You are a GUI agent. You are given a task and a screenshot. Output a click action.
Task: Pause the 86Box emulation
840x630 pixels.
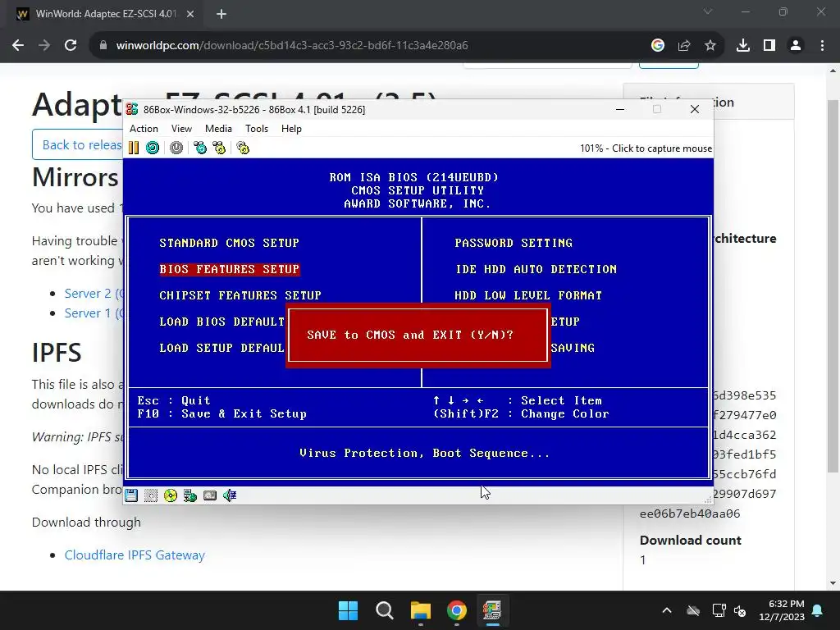134,148
